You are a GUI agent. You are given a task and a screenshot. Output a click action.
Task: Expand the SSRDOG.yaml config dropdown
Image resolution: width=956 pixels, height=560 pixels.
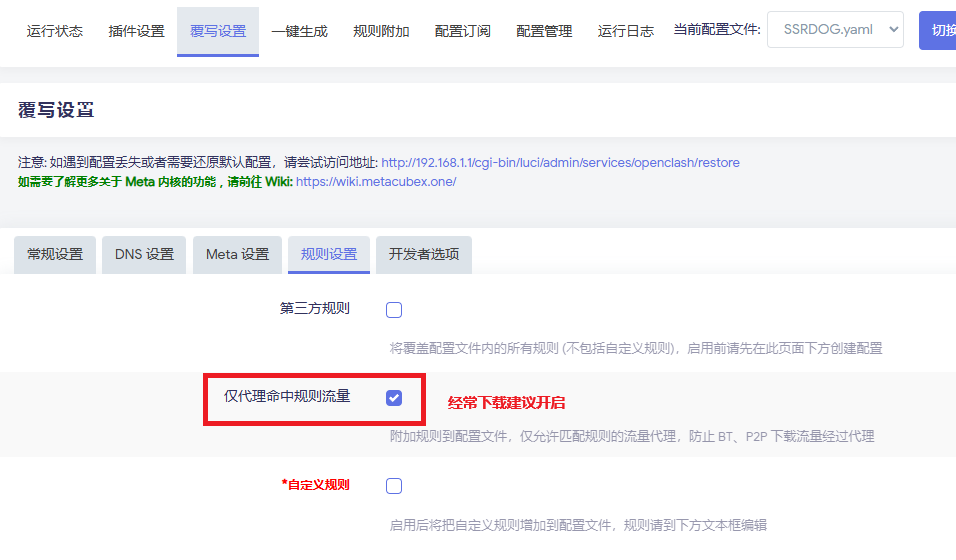(x=835, y=29)
